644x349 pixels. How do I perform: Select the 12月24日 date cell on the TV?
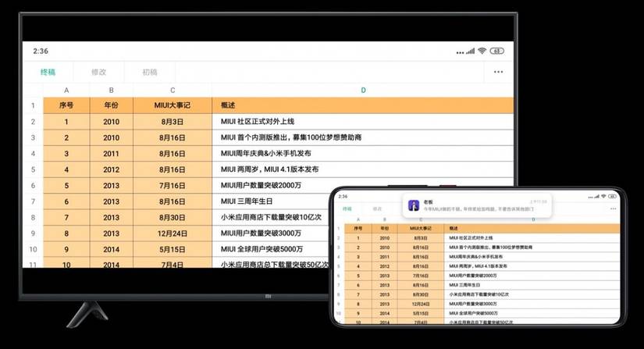point(173,233)
